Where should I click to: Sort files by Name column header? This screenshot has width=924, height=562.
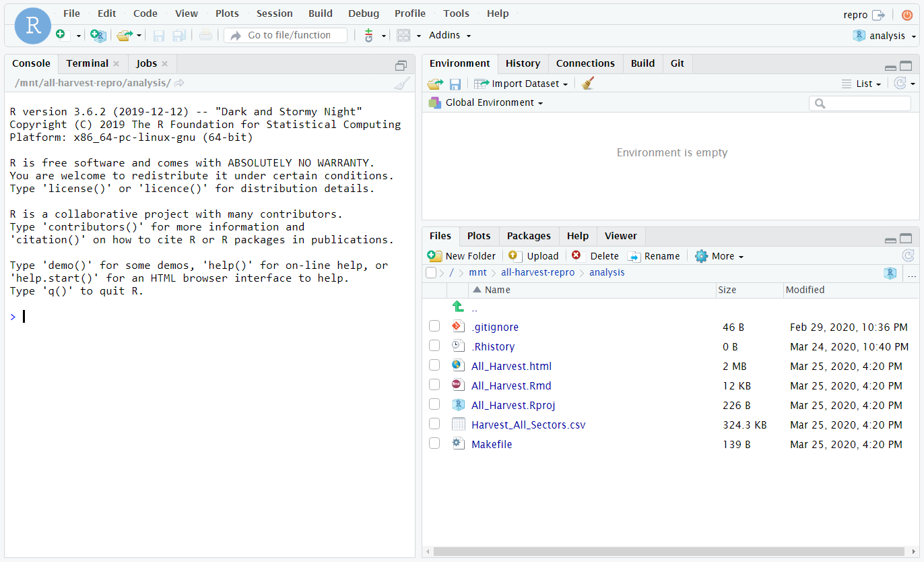pyautogui.click(x=592, y=290)
